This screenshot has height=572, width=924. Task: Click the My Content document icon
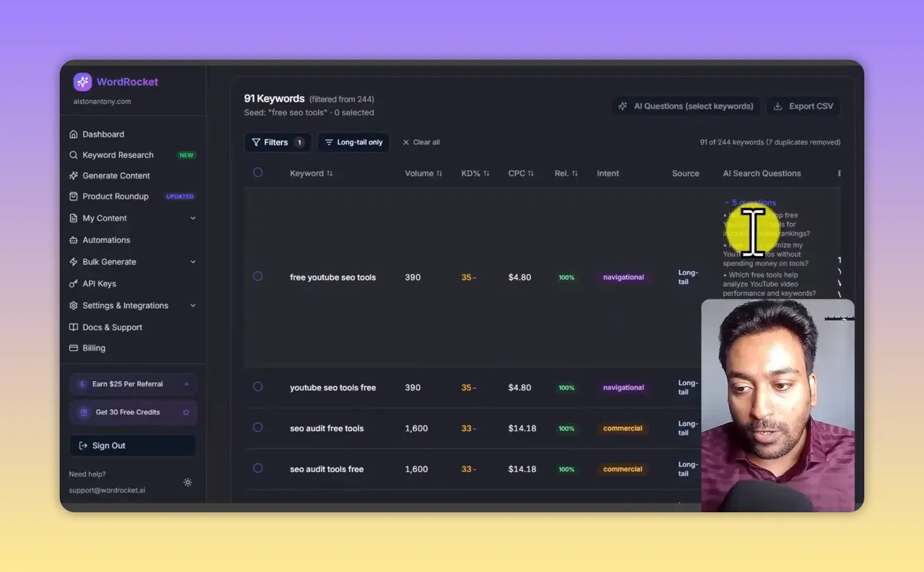point(74,218)
